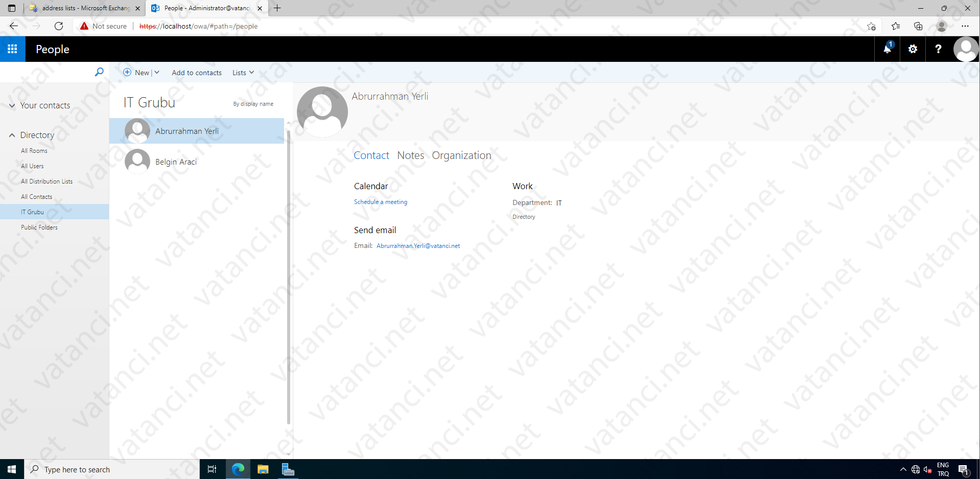Open the Action Center notifications
This screenshot has width=980, height=479.
pos(964,469)
